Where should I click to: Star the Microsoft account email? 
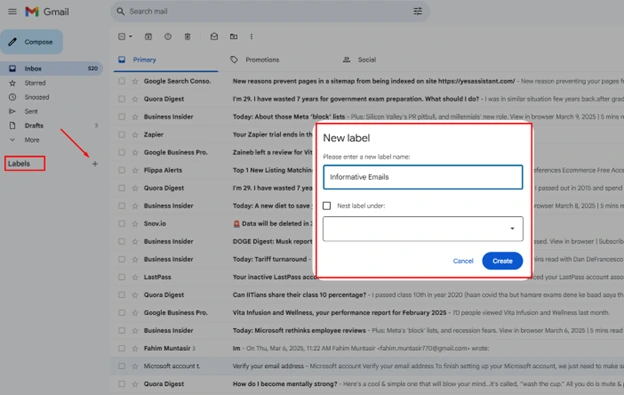point(135,366)
